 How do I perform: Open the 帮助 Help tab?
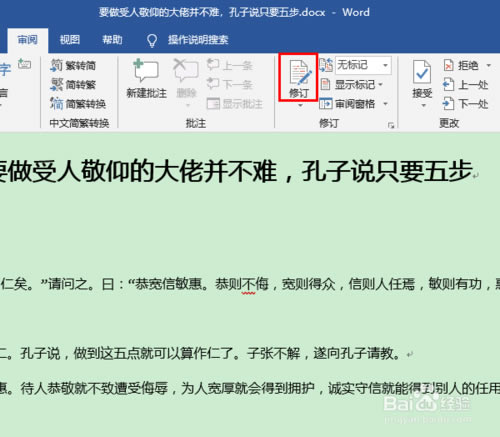112,40
